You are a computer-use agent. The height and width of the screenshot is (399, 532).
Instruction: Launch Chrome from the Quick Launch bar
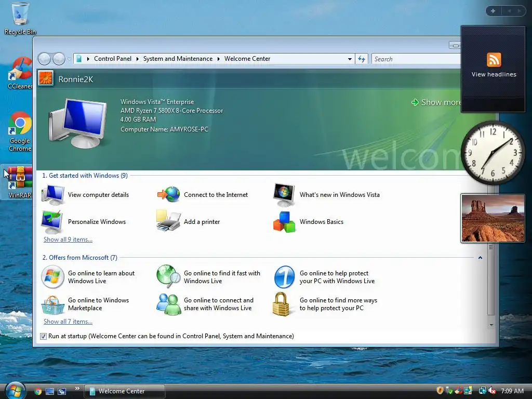click(x=37, y=391)
